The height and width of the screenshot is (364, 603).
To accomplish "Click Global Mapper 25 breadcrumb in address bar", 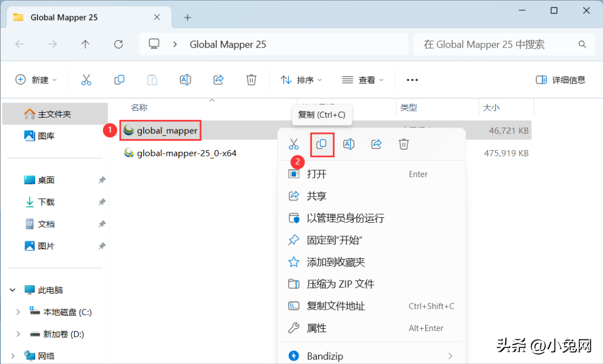I will click(x=227, y=45).
